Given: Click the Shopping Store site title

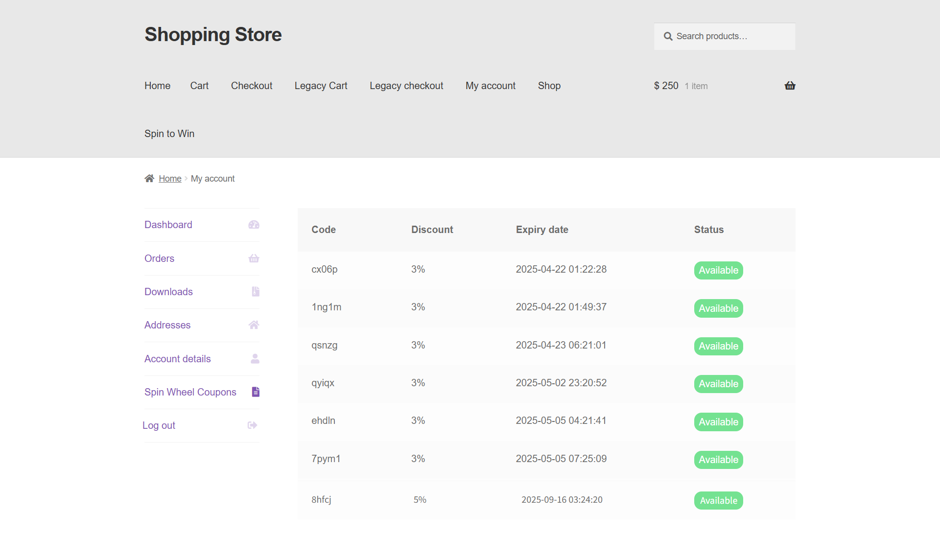Looking at the screenshot, I should pyautogui.click(x=213, y=35).
